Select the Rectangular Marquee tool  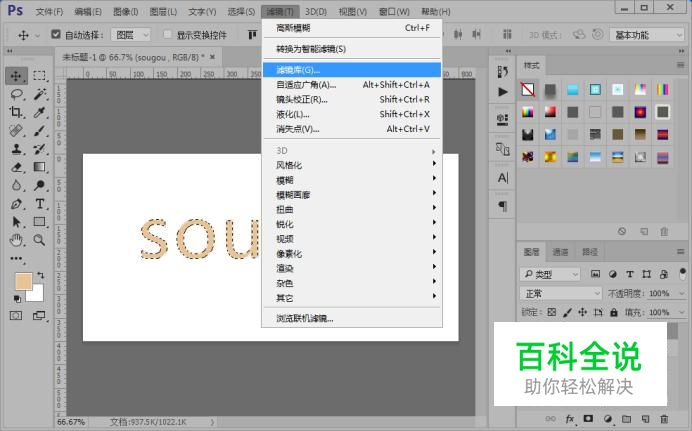[39, 76]
